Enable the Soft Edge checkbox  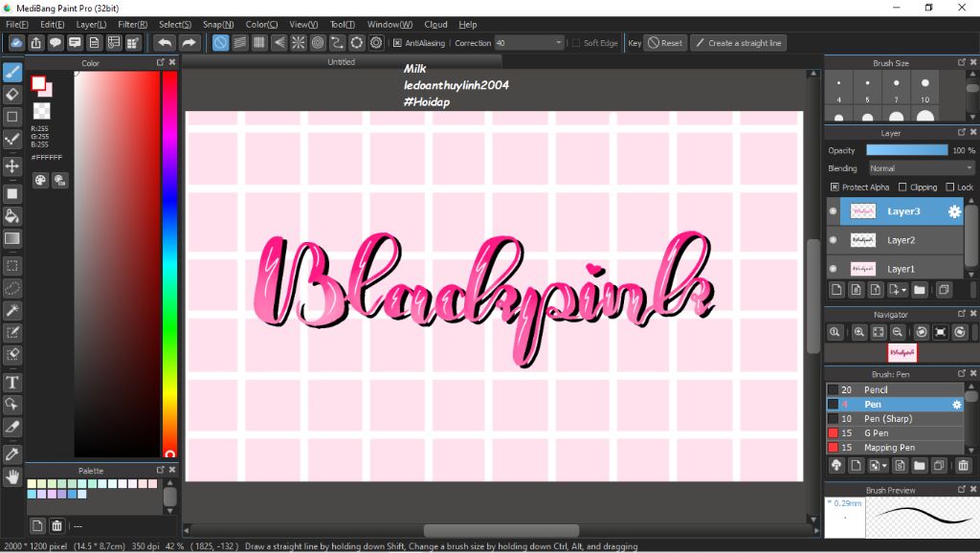pyautogui.click(x=576, y=43)
